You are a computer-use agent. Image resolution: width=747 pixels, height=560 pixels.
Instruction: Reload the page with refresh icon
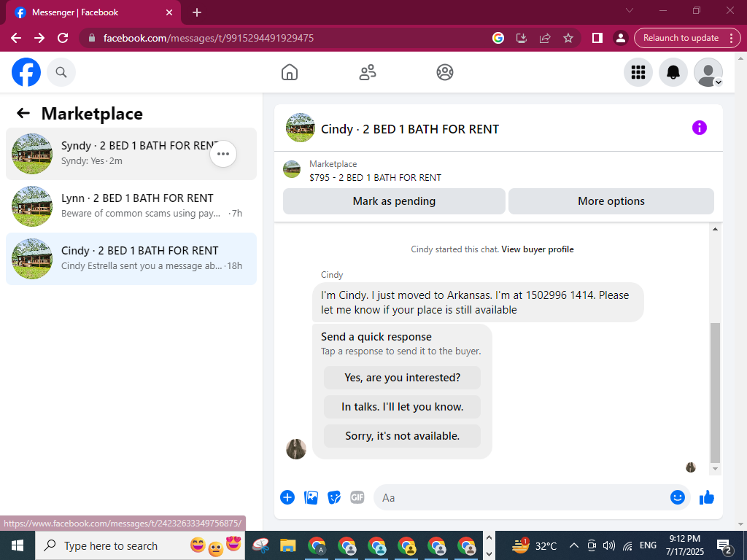[x=63, y=38]
